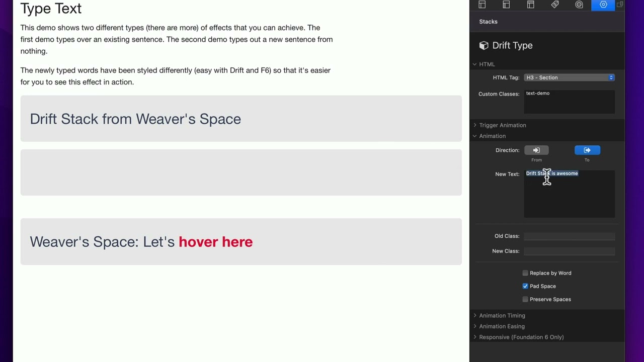Click the 'Weaver's Space: Let's' text
The height and width of the screenshot is (362, 644).
[102, 242]
